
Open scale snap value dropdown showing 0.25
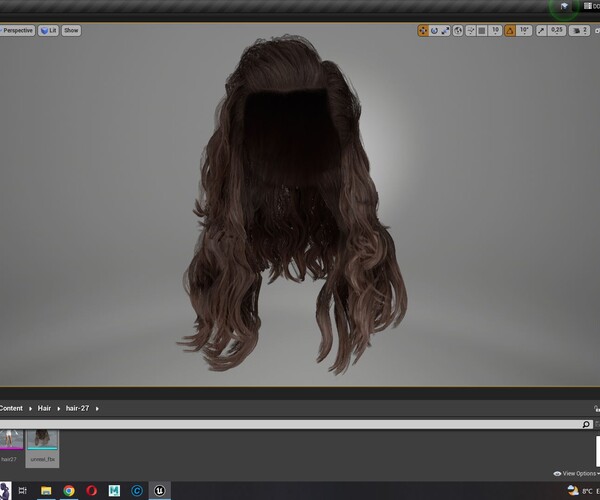coord(557,31)
